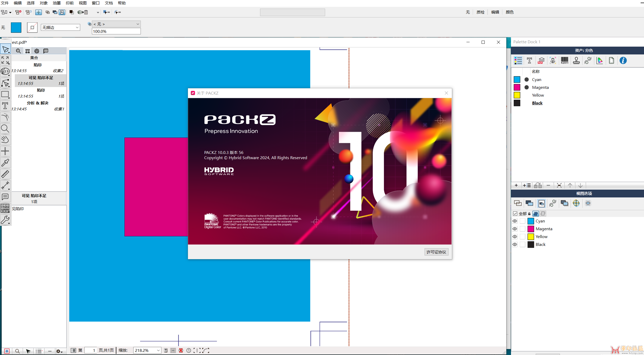Open the blue info asset icon
This screenshot has width=644, height=355.
[x=623, y=61]
